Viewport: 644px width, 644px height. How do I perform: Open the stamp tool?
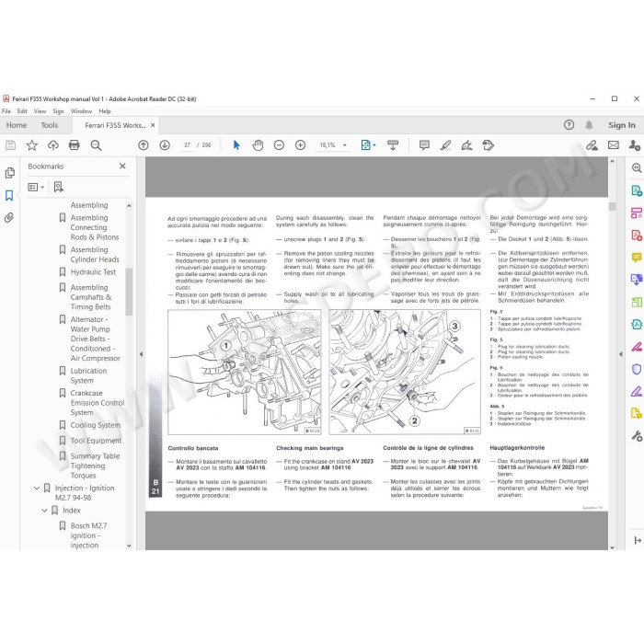(x=489, y=145)
